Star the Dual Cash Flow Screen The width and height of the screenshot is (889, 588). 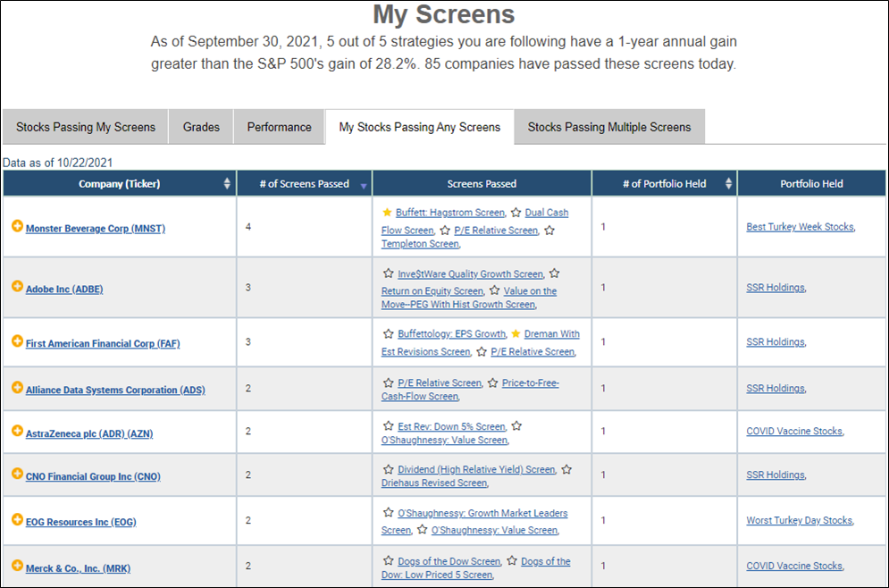[516, 212]
